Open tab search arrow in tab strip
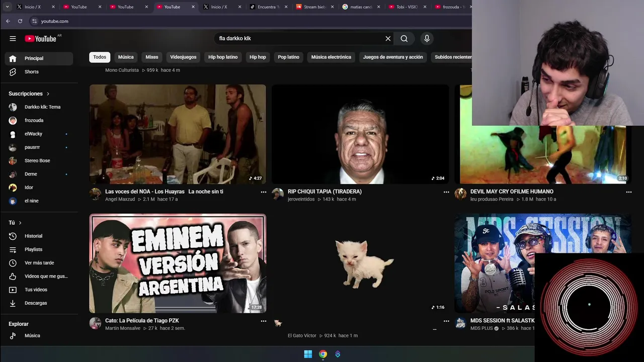The image size is (644, 362). pos(7,7)
